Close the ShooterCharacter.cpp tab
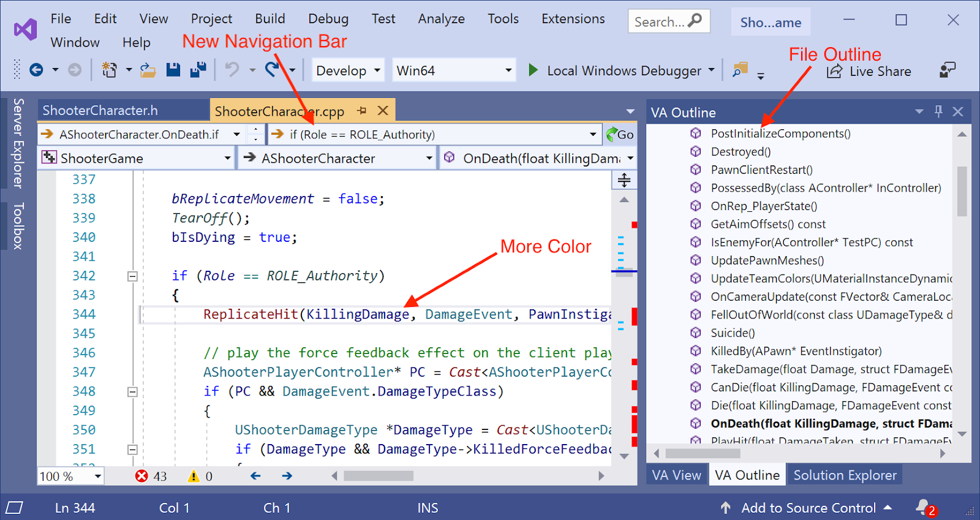 [383, 110]
